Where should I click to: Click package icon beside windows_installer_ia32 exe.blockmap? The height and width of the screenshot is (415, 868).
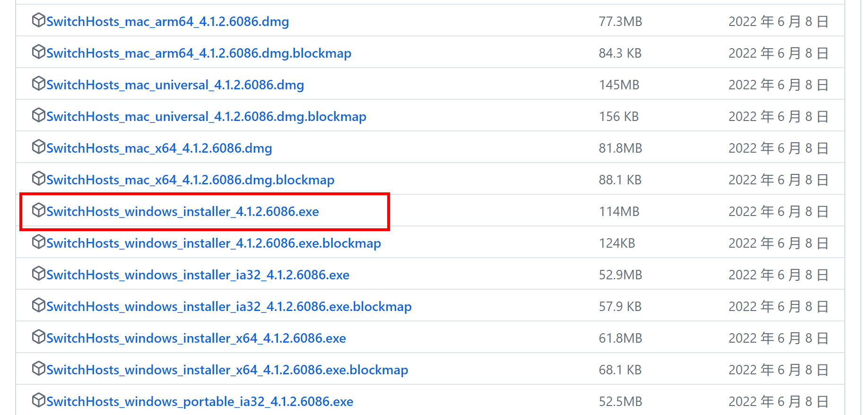tap(39, 305)
